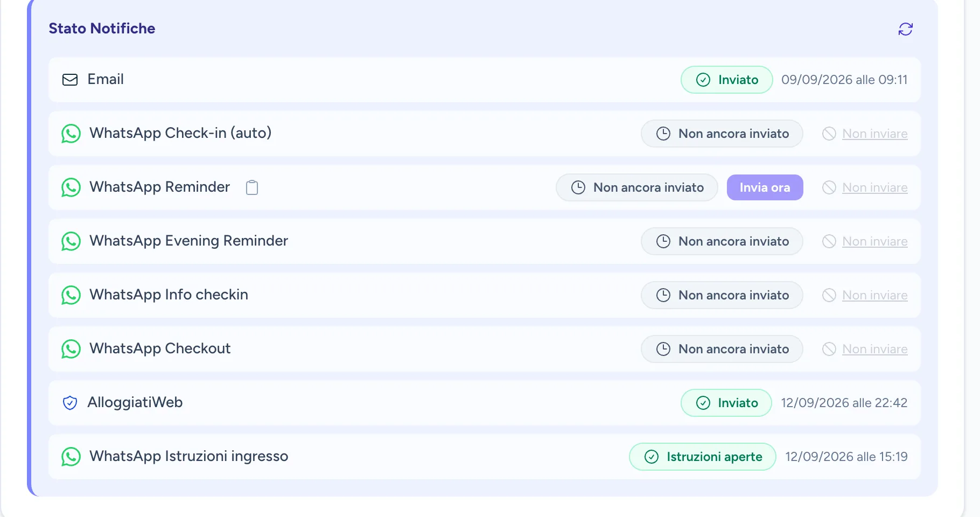The image size is (980, 517).
Task: Click the clock icon in WhatsApp Reminder status
Action: [x=578, y=187]
